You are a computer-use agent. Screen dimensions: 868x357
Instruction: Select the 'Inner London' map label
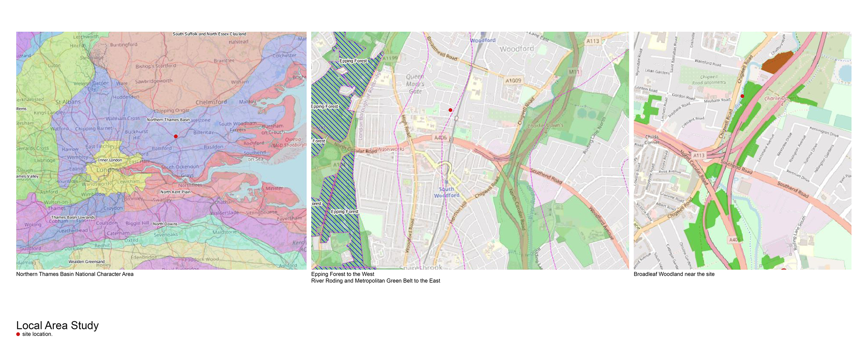(110, 160)
